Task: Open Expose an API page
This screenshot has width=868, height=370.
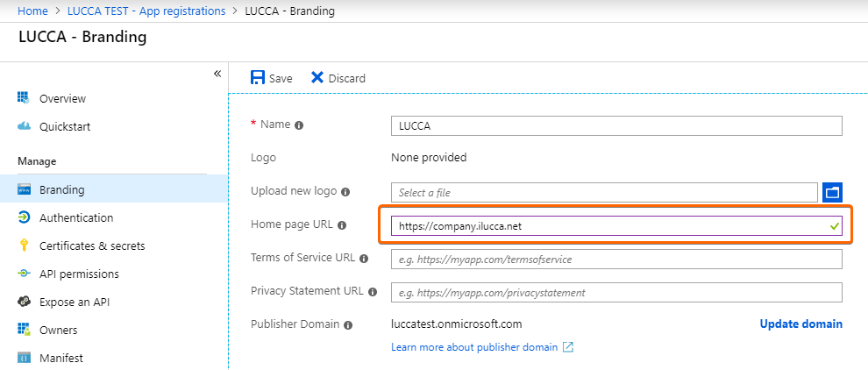Action: pos(75,302)
